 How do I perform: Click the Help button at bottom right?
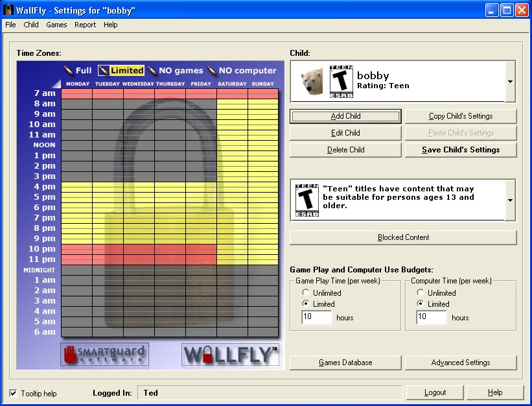pyautogui.click(x=495, y=393)
